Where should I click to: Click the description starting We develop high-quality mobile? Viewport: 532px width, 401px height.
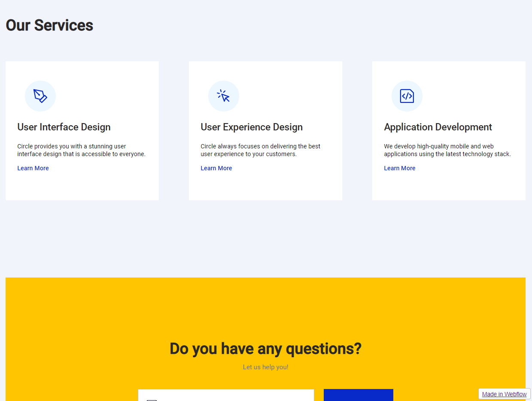point(447,150)
